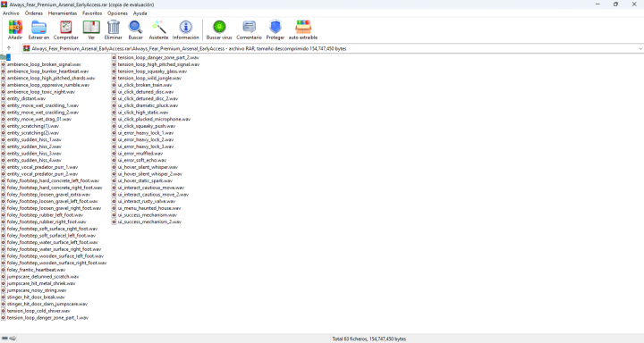Launch the Asistente wizard
The width and height of the screenshot is (644, 343).
(x=158, y=30)
